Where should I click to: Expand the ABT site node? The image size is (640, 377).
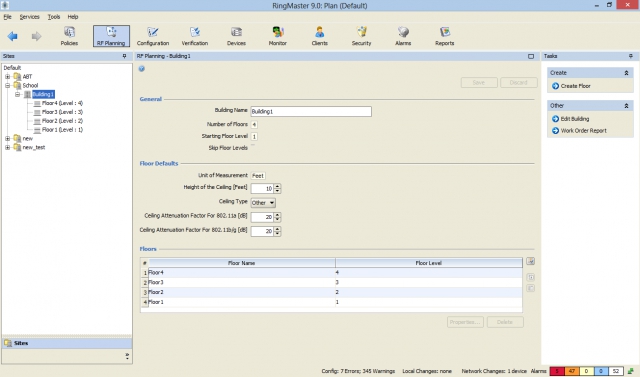pyautogui.click(x=7, y=77)
